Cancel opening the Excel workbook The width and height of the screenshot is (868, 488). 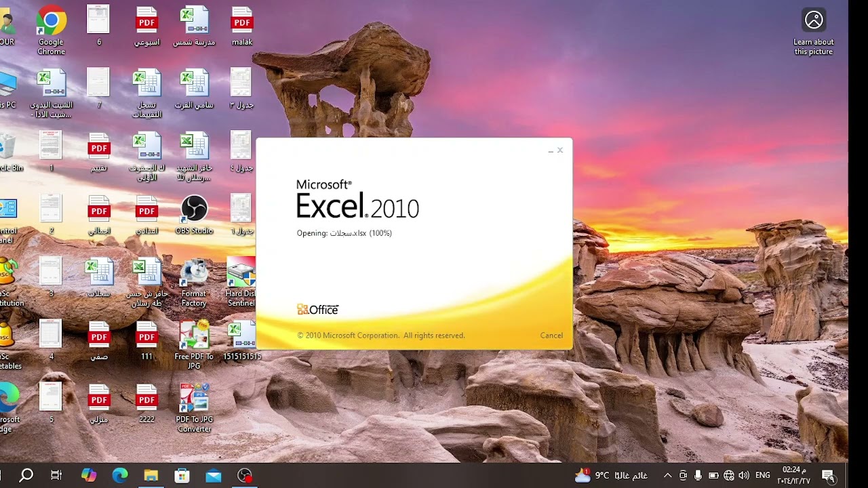point(551,335)
